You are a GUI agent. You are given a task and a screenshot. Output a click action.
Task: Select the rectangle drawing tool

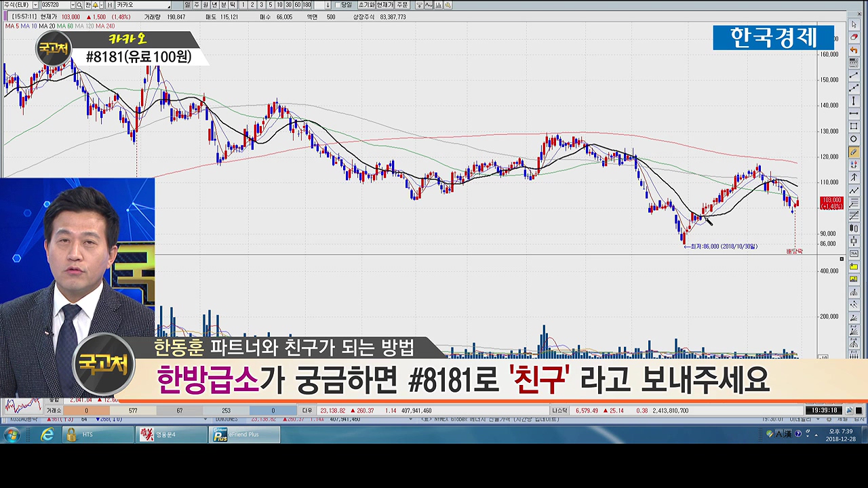coord(854,126)
